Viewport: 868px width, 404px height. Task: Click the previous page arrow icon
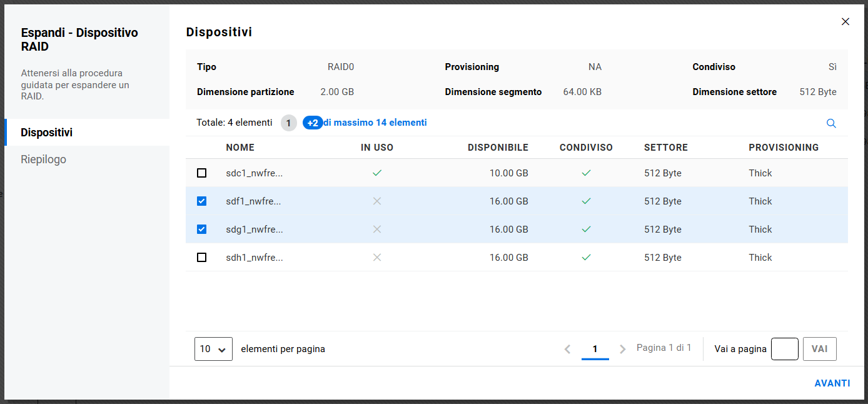pos(567,349)
